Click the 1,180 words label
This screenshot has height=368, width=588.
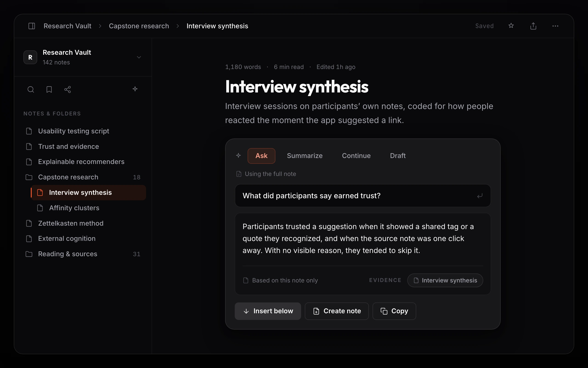point(243,67)
